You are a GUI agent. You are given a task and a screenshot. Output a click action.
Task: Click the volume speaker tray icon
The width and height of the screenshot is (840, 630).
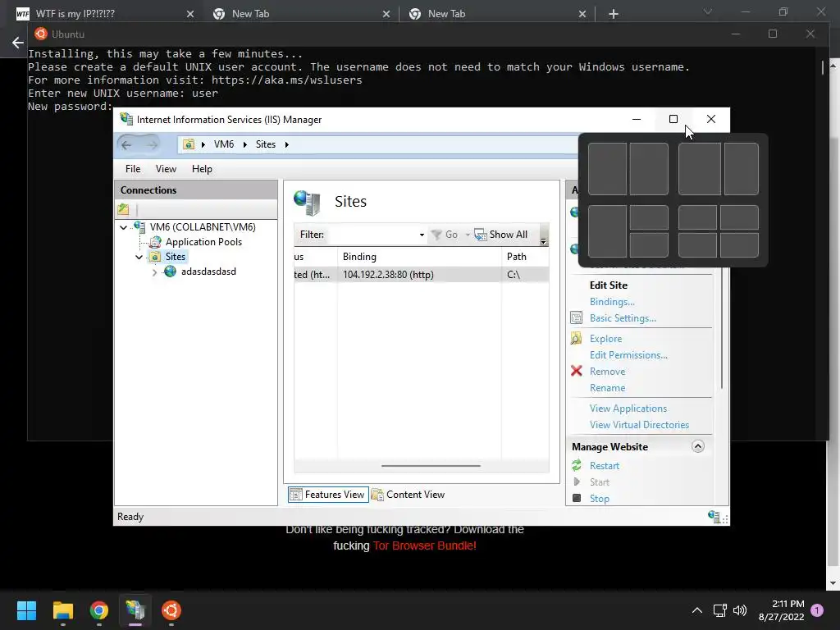click(740, 610)
